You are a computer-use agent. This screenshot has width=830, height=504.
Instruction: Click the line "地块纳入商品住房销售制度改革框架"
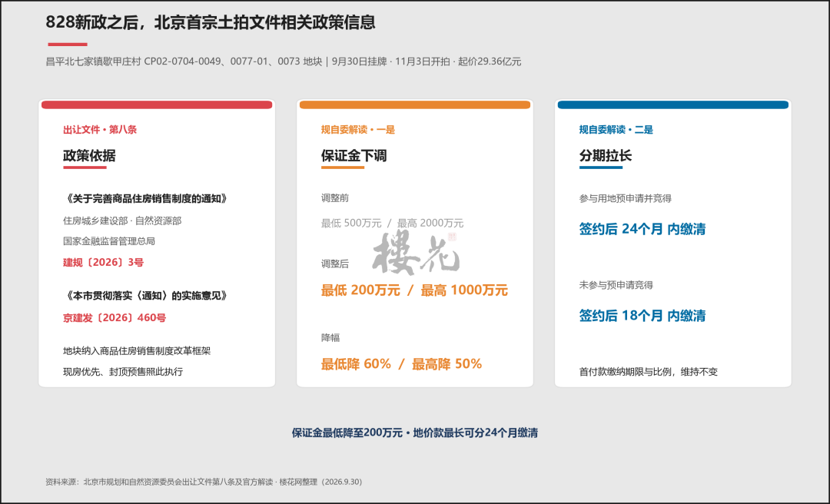tap(137, 351)
